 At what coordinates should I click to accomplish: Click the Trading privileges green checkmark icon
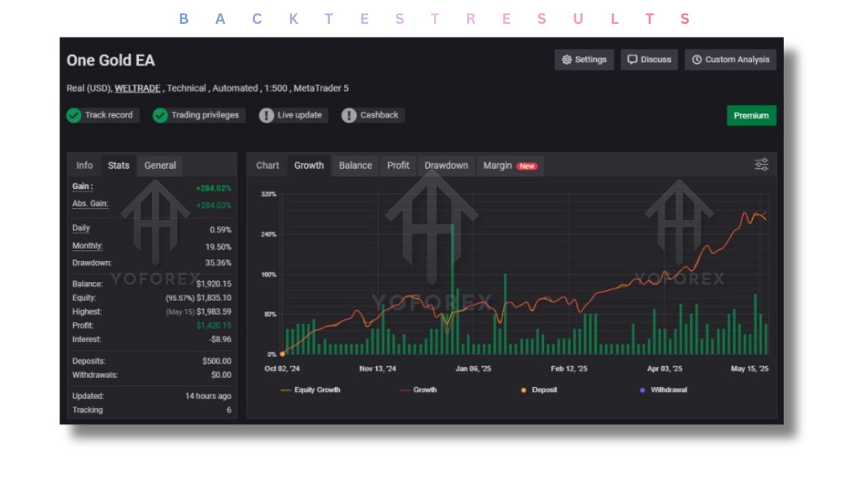(x=160, y=115)
